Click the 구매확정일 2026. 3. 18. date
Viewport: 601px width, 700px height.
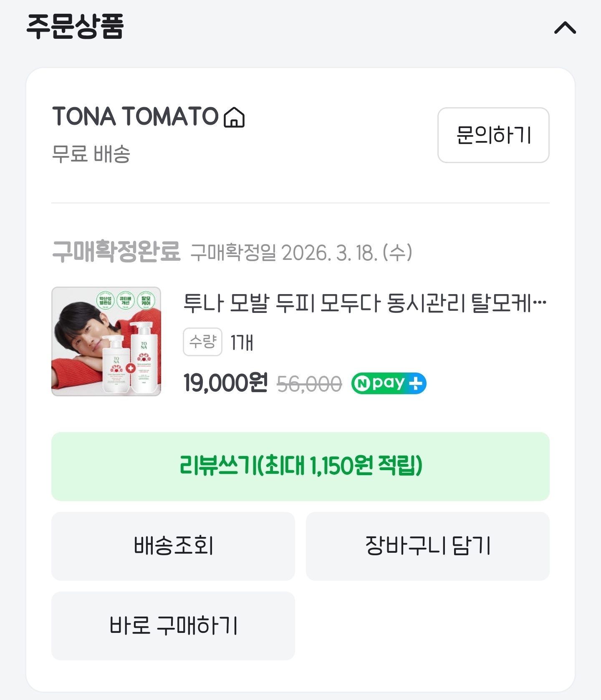coord(301,253)
